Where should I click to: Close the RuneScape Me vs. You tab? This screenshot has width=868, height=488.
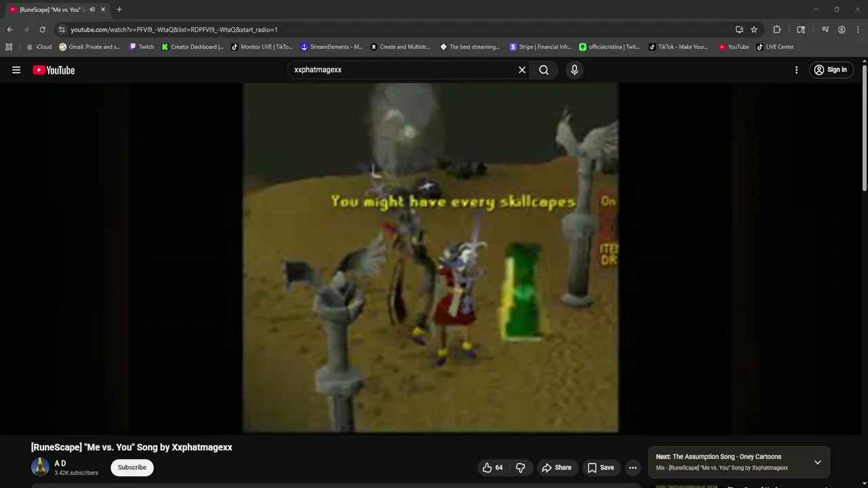click(103, 9)
